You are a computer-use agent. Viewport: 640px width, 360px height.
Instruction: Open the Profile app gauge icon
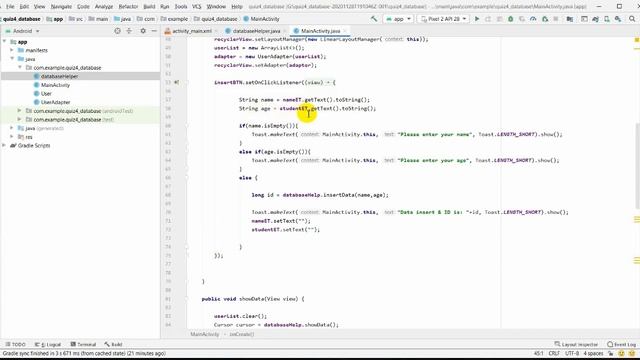533,19
